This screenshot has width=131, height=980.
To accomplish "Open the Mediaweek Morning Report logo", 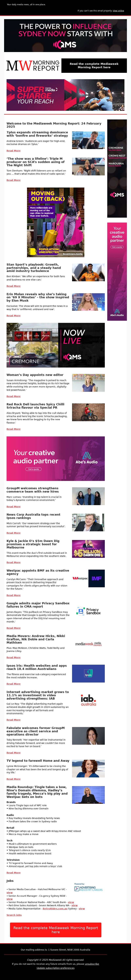I will [33, 65].
